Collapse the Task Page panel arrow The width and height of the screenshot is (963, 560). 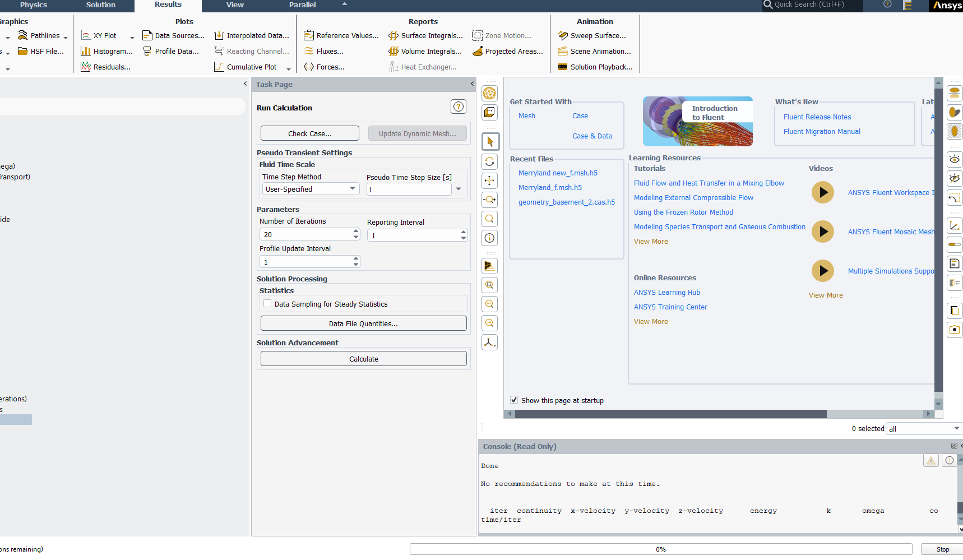[472, 84]
